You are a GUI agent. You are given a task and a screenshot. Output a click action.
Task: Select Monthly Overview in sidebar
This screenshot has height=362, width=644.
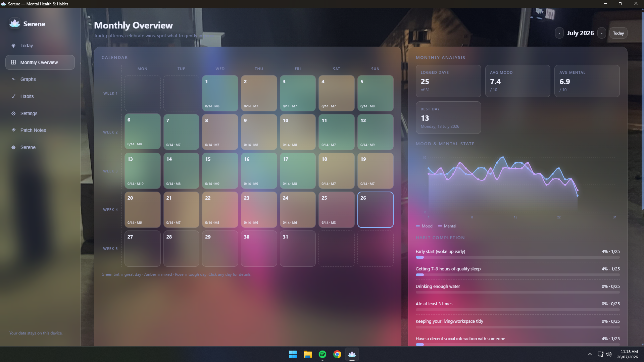40,62
